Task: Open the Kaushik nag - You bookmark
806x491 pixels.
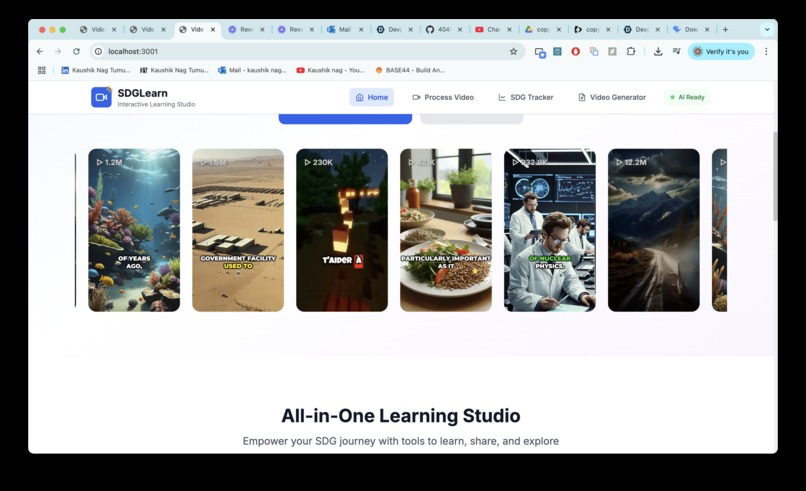Action: [331, 70]
